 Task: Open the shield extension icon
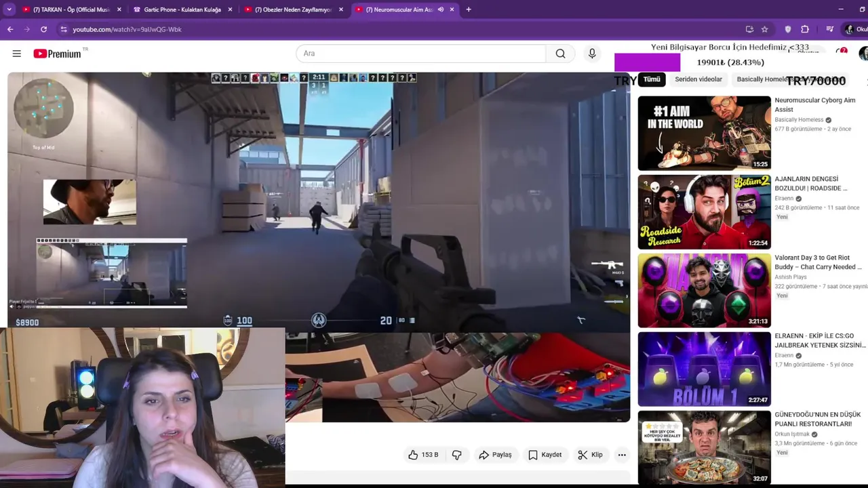(x=787, y=29)
